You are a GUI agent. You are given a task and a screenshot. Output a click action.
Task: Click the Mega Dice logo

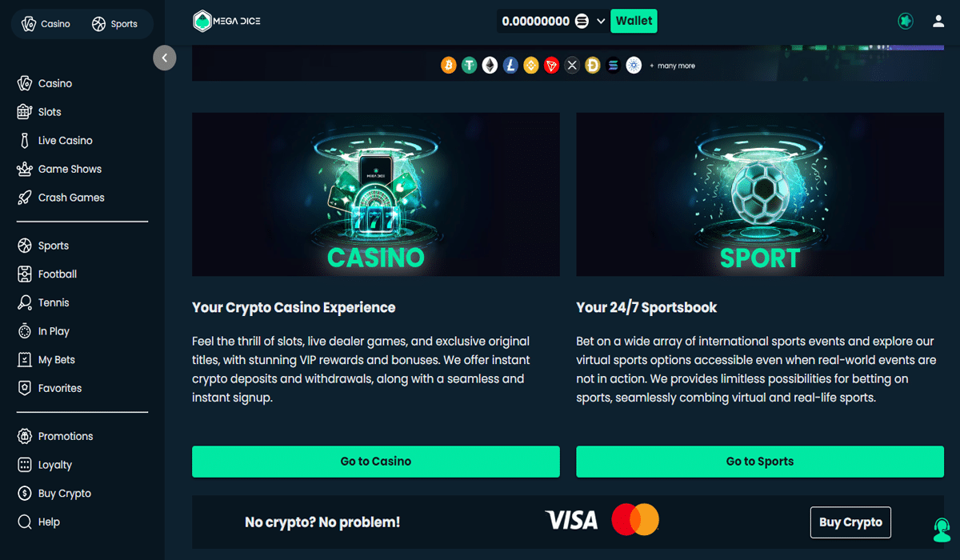pos(227,22)
